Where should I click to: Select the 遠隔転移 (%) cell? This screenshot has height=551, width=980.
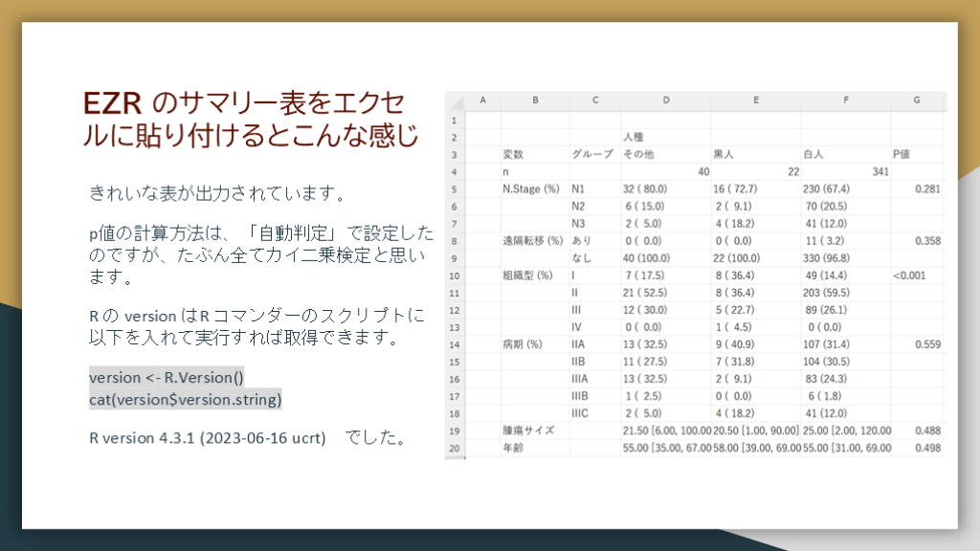pos(533,241)
